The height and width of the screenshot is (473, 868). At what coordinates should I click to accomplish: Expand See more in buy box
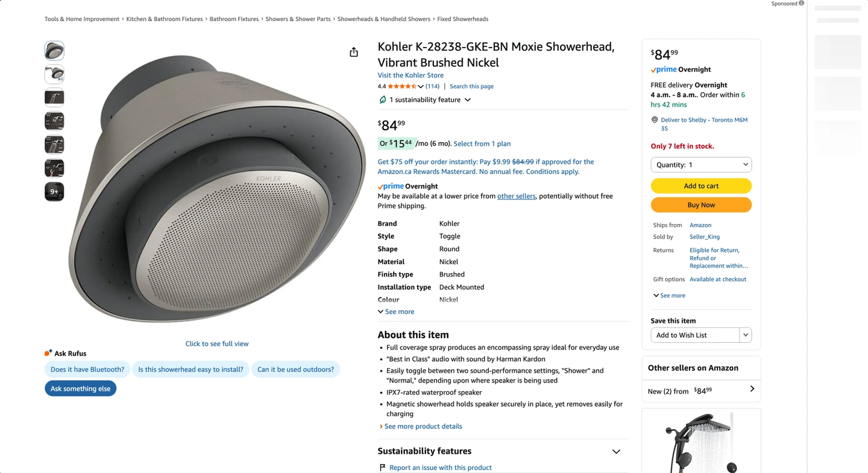tap(669, 295)
